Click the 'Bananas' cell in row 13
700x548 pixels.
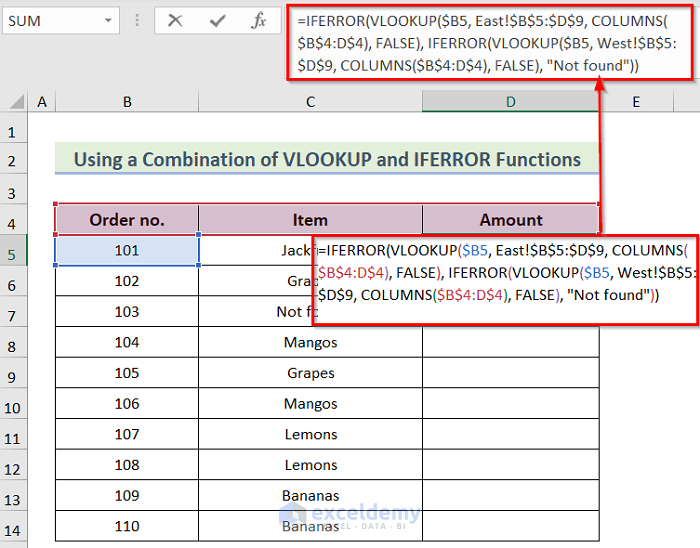pos(310,496)
